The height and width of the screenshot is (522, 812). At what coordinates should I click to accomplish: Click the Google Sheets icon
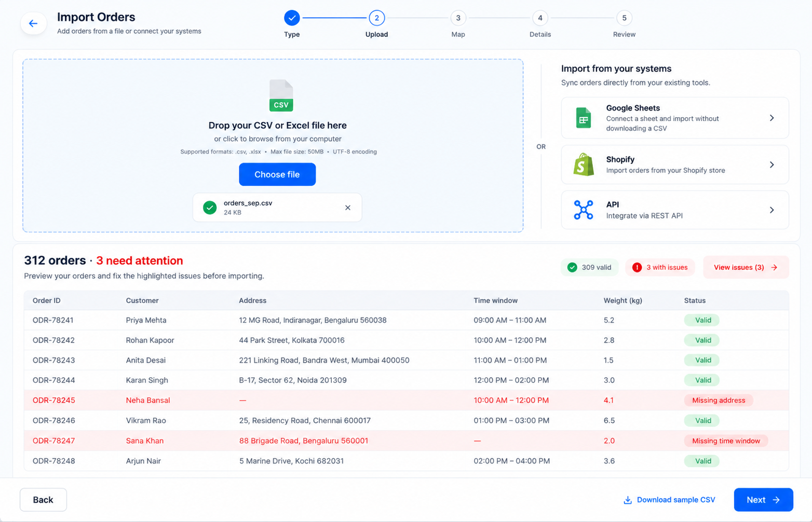coord(584,118)
